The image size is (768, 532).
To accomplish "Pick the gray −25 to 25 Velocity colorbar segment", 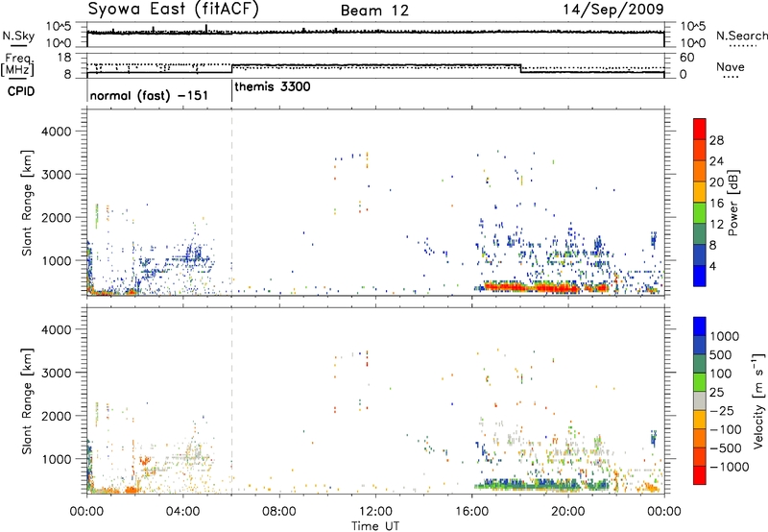I will (700, 401).
